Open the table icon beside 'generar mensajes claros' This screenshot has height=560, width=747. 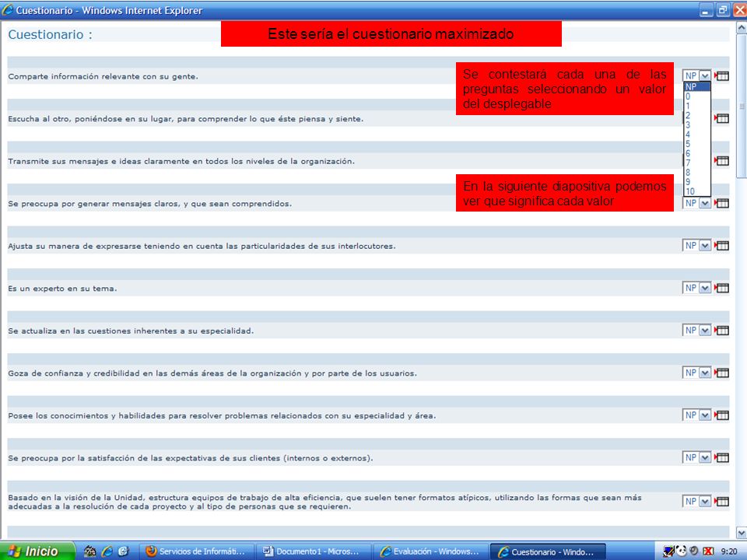722,203
